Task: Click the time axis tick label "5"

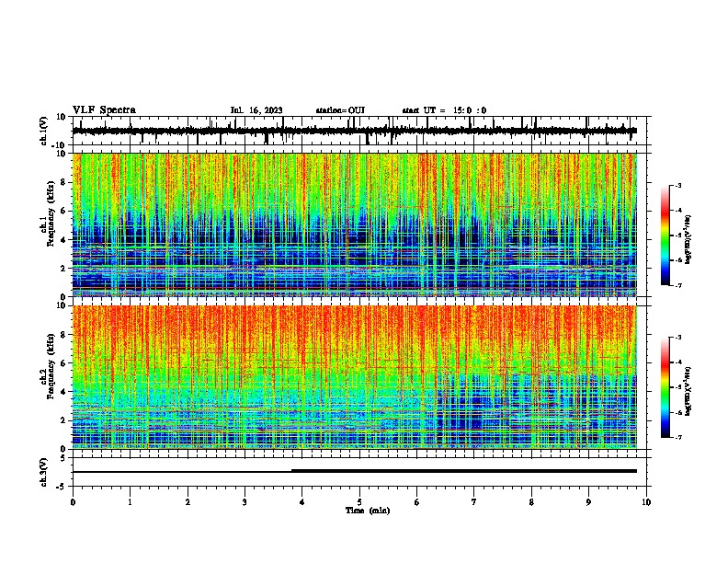Action: [359, 502]
